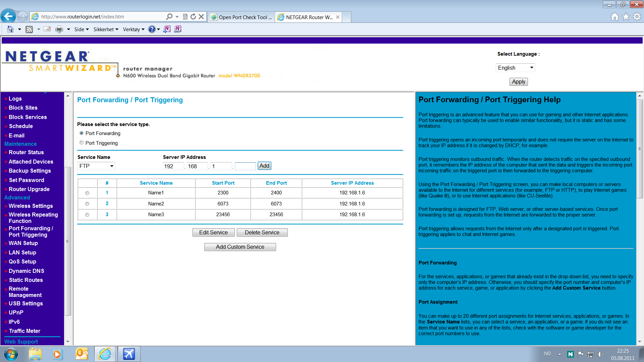Open WAN Setup in sidebar
Image resolution: width=644 pixels, height=362 pixels.
(23, 243)
